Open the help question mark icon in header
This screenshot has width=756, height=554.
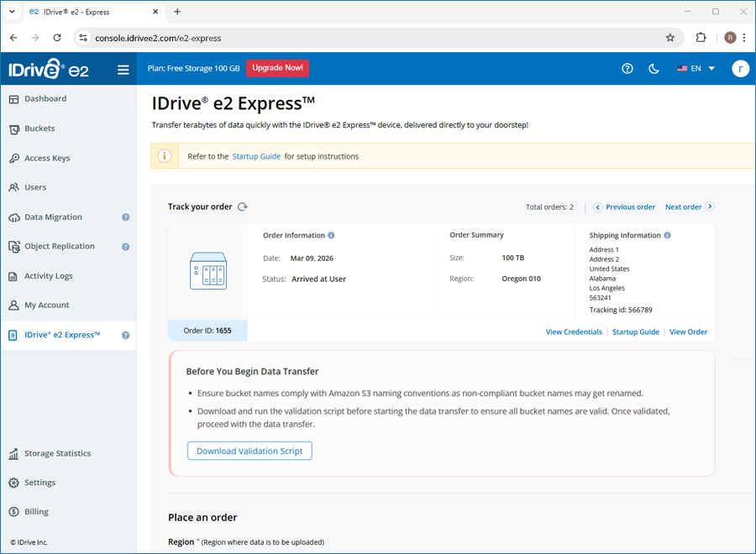point(627,68)
